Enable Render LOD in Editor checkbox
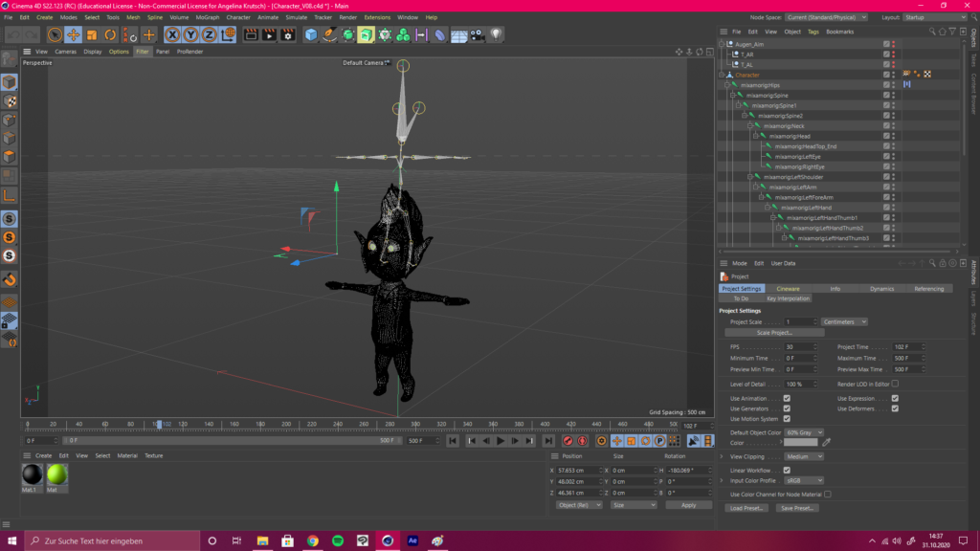The width and height of the screenshot is (980, 551). (x=895, y=384)
